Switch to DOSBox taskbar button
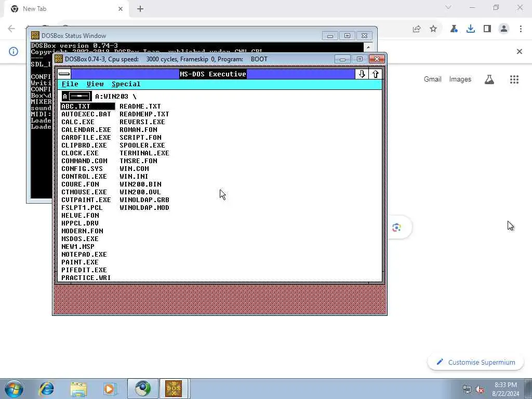The image size is (532, 399). pos(174,389)
